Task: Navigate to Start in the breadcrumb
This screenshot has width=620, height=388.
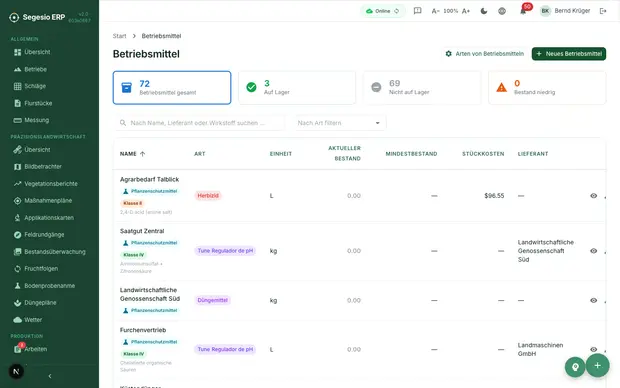Action: click(x=119, y=36)
